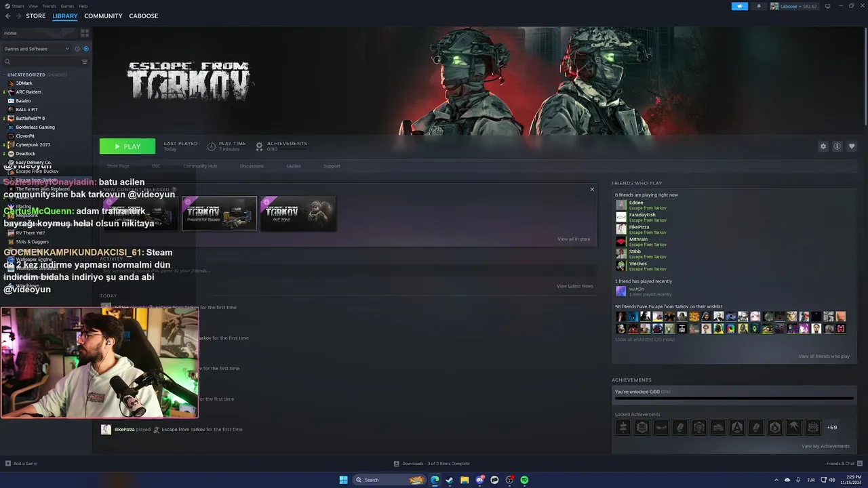Focus the library search field
The height and width of the screenshot is (488, 868).
(41, 62)
